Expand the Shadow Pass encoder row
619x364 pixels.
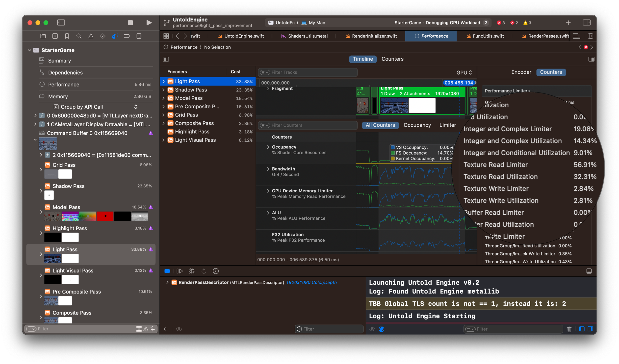pos(163,90)
